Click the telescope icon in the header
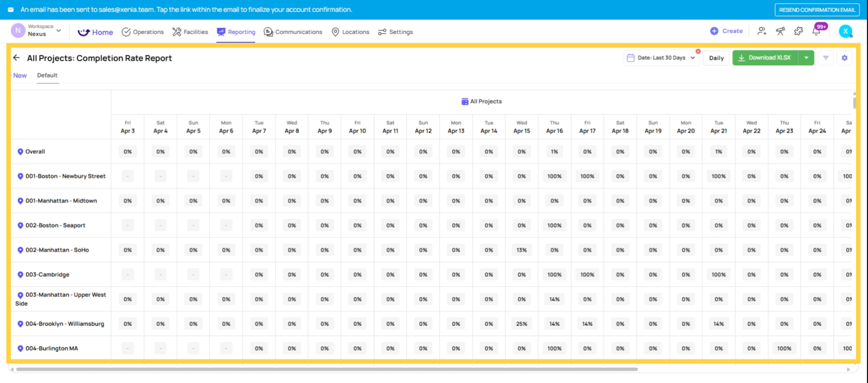Image resolution: width=868 pixels, height=383 pixels. click(x=780, y=31)
